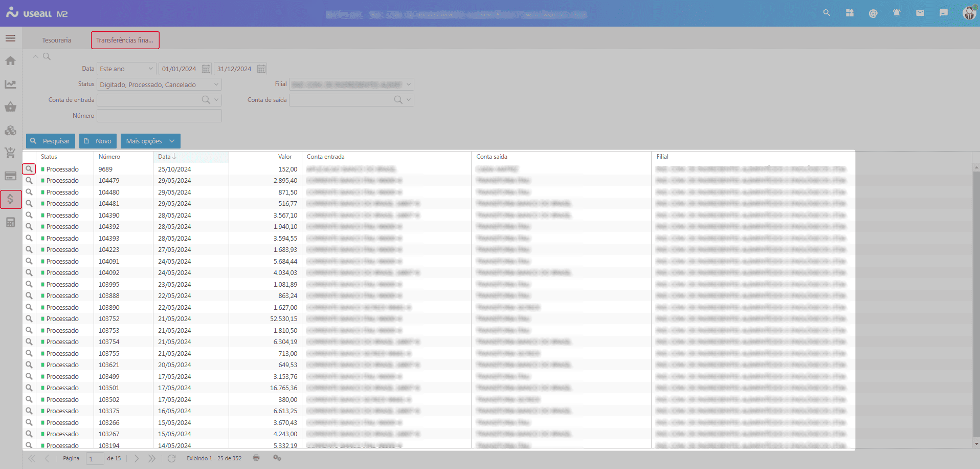980x469 pixels.
Task: Expand the 'Este ano' date dropdown
Action: [150, 69]
